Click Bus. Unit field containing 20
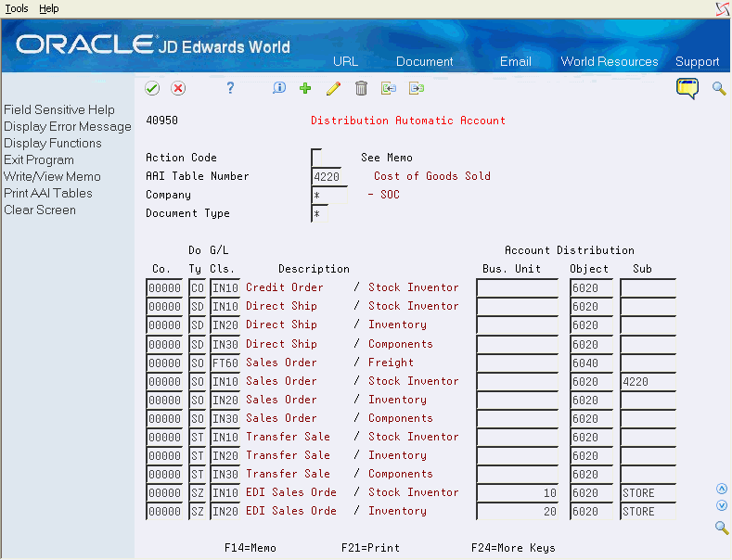732x560 pixels. click(x=518, y=512)
